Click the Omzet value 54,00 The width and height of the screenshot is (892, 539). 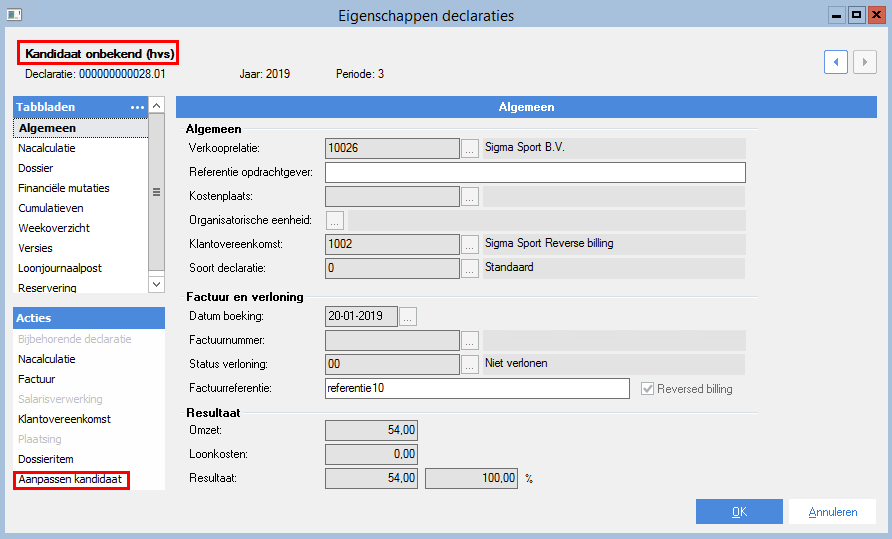click(371, 430)
